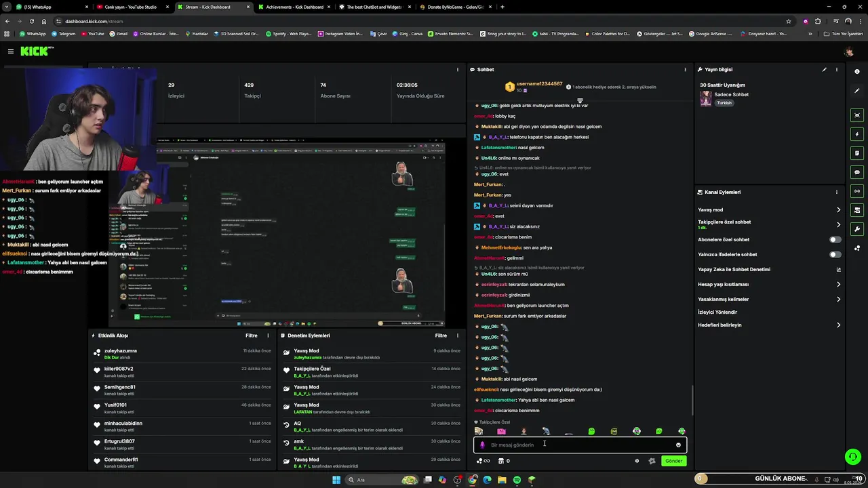
Task: Open the Spotify - Web Player bookmark
Action: [289, 33]
